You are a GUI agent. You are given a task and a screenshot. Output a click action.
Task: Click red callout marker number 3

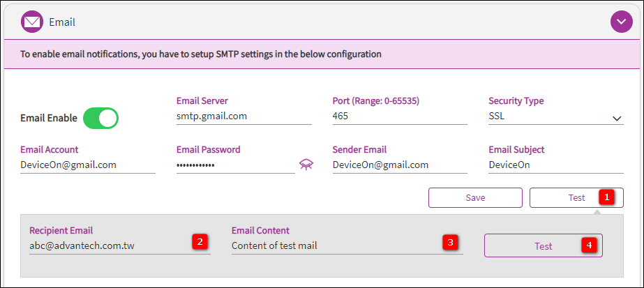451,243
